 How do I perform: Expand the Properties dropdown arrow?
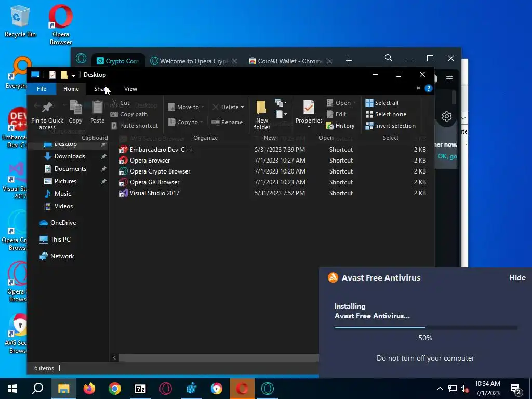(309, 127)
